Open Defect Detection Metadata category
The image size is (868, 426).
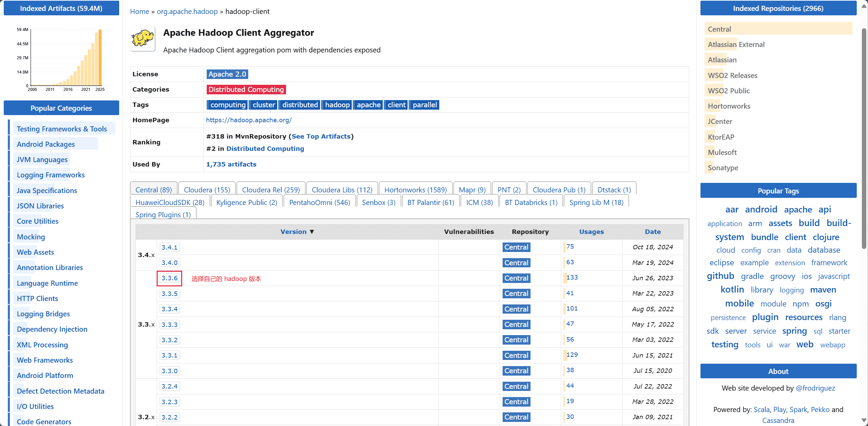(61, 391)
